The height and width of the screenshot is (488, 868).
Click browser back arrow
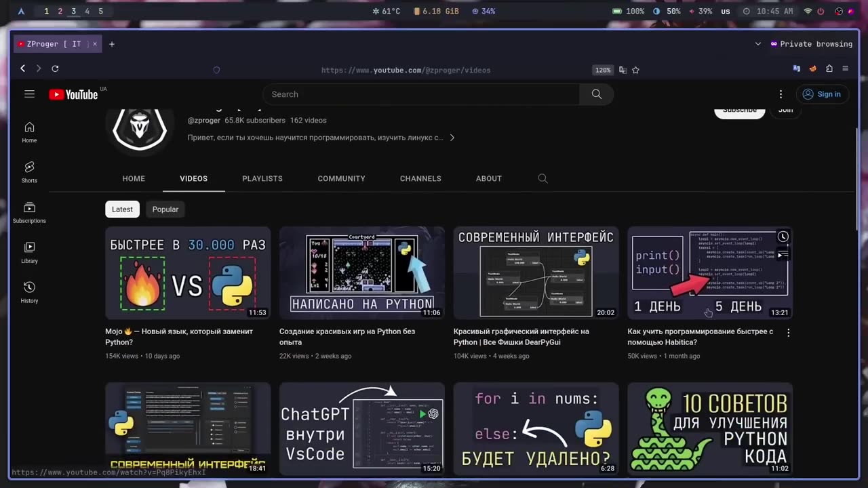pos(22,68)
